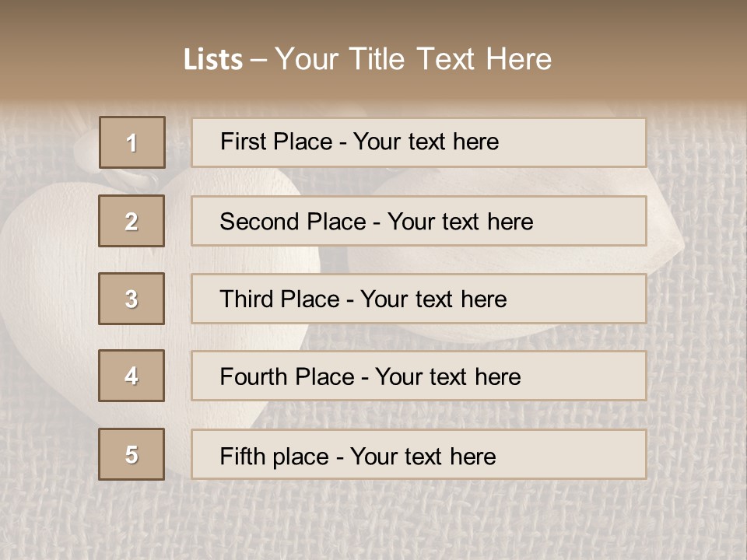Click the number 5 box
Viewport: 747px width, 560px height.
coord(132,454)
